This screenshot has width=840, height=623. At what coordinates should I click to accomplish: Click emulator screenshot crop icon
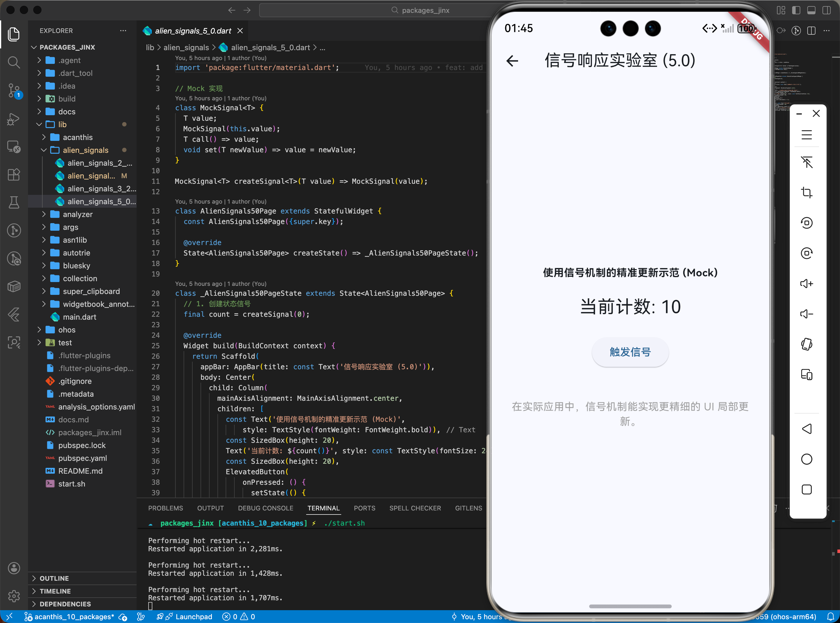coord(806,192)
